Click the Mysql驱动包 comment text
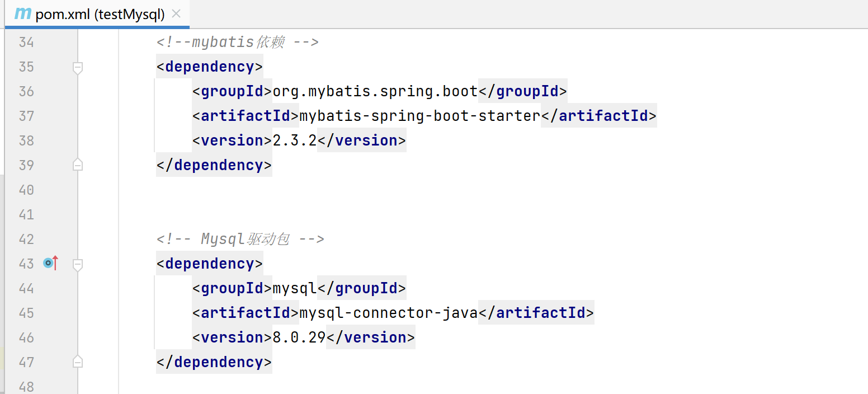Screen dimensions: 868x394 [240, 239]
